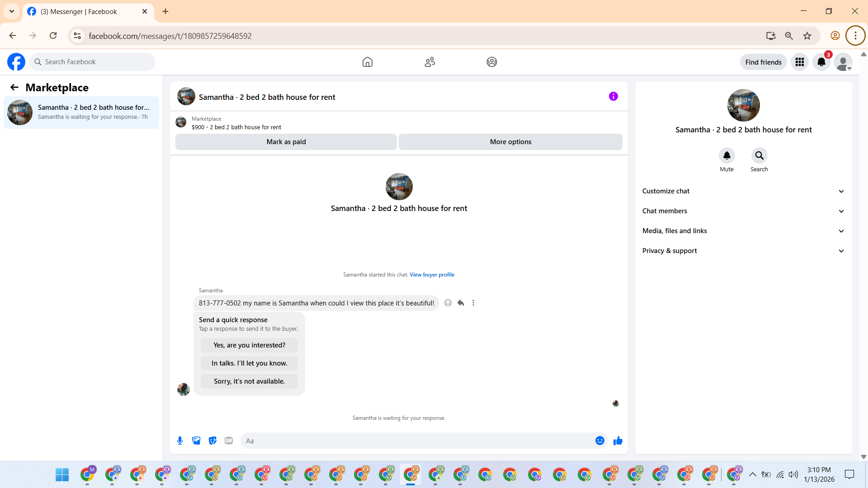Open the sticker picker icon

pyautogui.click(x=212, y=441)
